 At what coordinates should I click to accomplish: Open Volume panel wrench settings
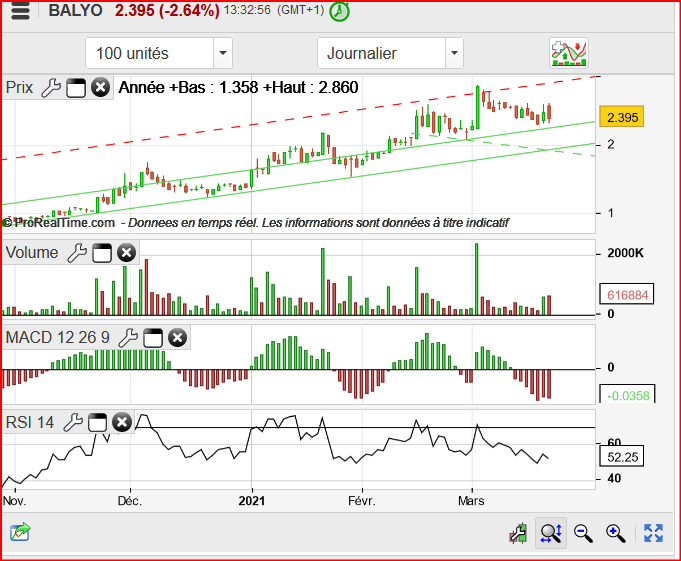(77, 253)
